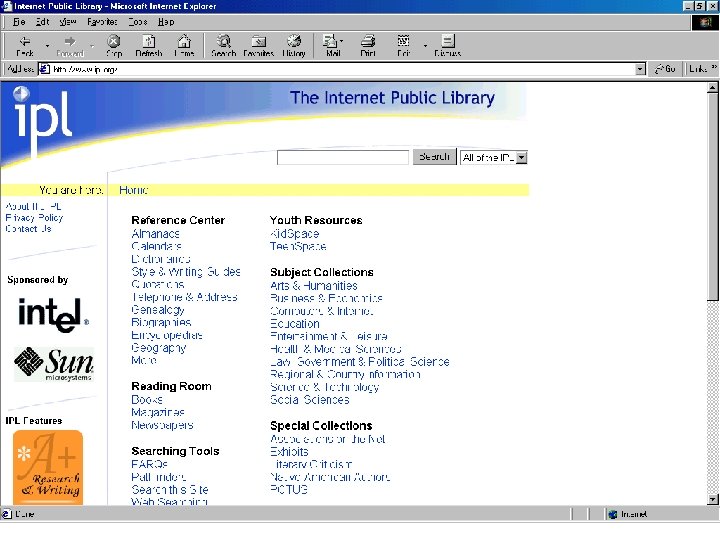
Task: Open the Law, Government & Political Science link
Action: [360, 362]
